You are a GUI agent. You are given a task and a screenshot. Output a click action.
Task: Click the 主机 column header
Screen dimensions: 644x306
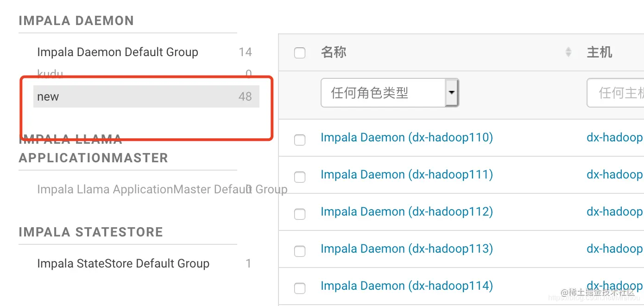600,52
